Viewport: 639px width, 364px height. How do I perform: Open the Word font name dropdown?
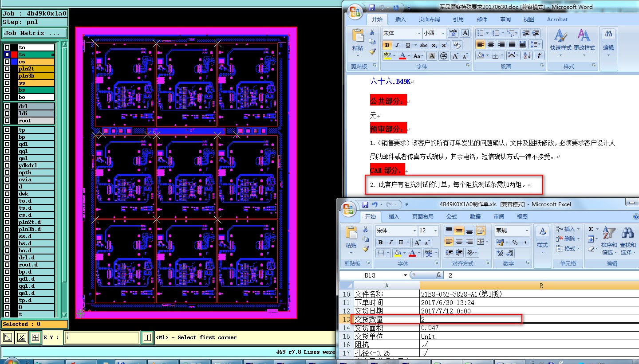[x=418, y=33]
